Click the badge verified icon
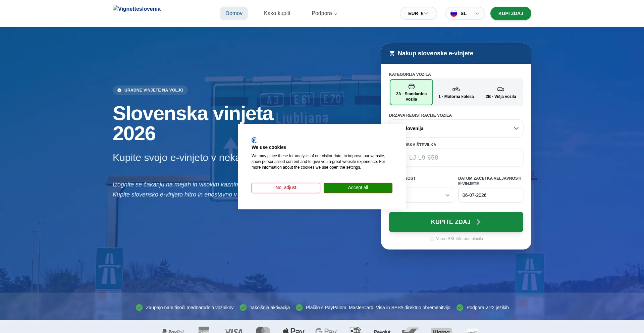The height and width of the screenshot is (333, 644). [x=119, y=90]
